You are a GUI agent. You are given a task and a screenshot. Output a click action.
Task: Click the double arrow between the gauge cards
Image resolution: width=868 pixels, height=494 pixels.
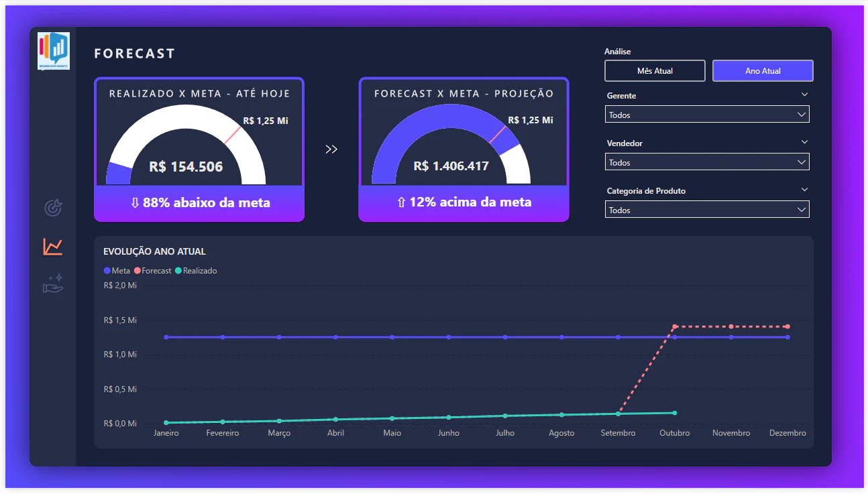331,149
